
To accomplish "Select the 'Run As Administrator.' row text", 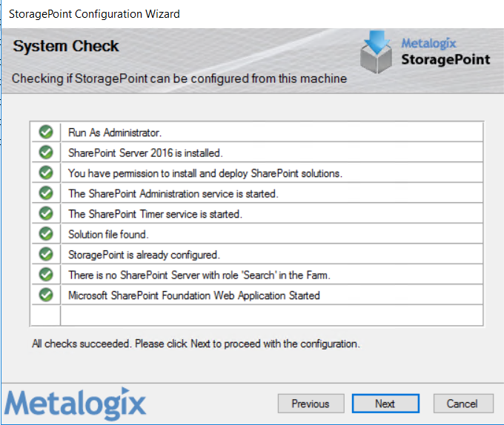I will [115, 133].
